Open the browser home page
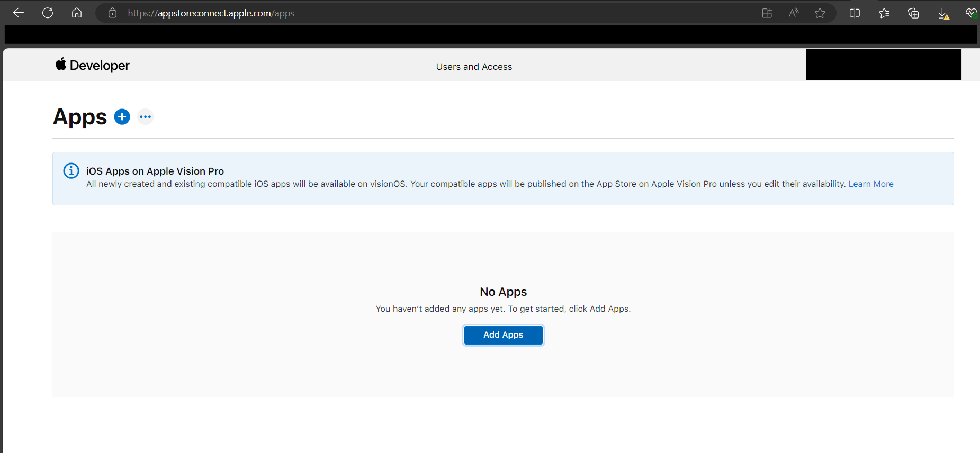Image resolution: width=980 pixels, height=453 pixels. (x=77, y=13)
